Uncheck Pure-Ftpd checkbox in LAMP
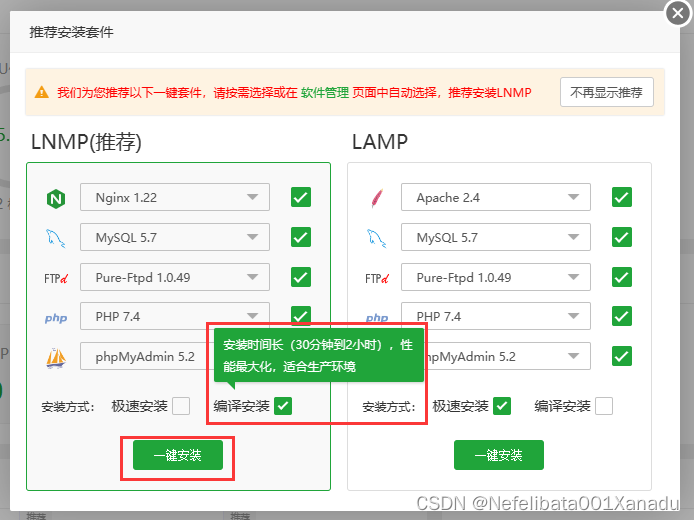 [622, 277]
